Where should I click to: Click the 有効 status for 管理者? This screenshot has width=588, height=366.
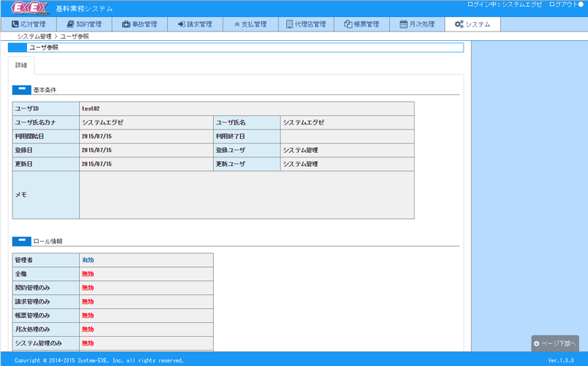pyautogui.click(x=87, y=260)
